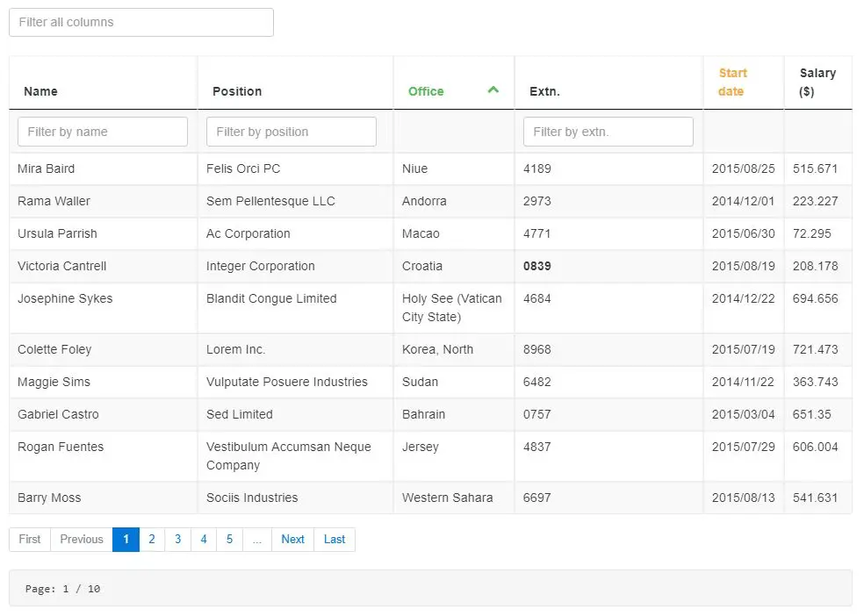
Task: Sort by the Start date column header
Action: [x=732, y=82]
